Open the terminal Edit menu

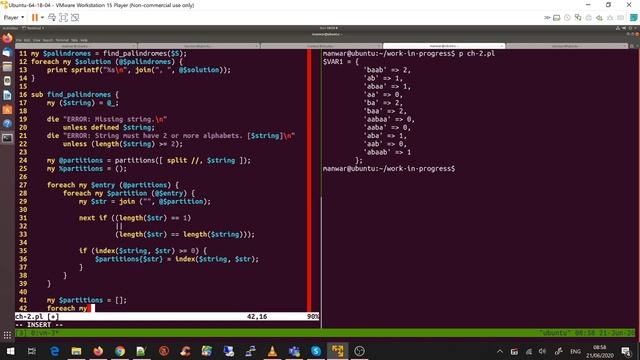(x=27, y=40)
